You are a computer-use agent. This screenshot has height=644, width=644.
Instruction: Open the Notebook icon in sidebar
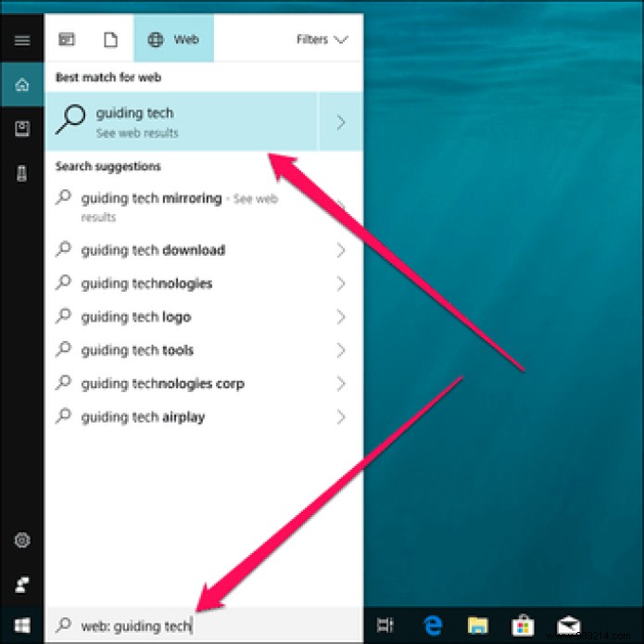22,129
